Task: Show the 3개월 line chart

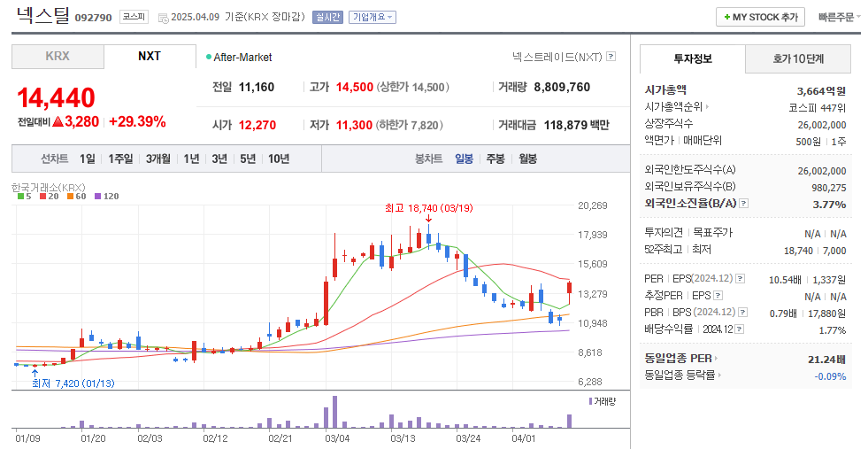Action: (x=158, y=159)
